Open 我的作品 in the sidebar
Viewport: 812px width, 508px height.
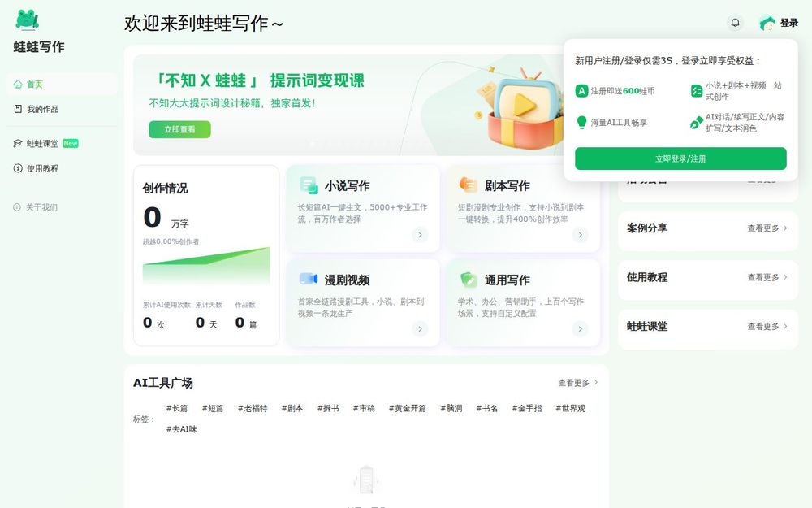pos(63,109)
